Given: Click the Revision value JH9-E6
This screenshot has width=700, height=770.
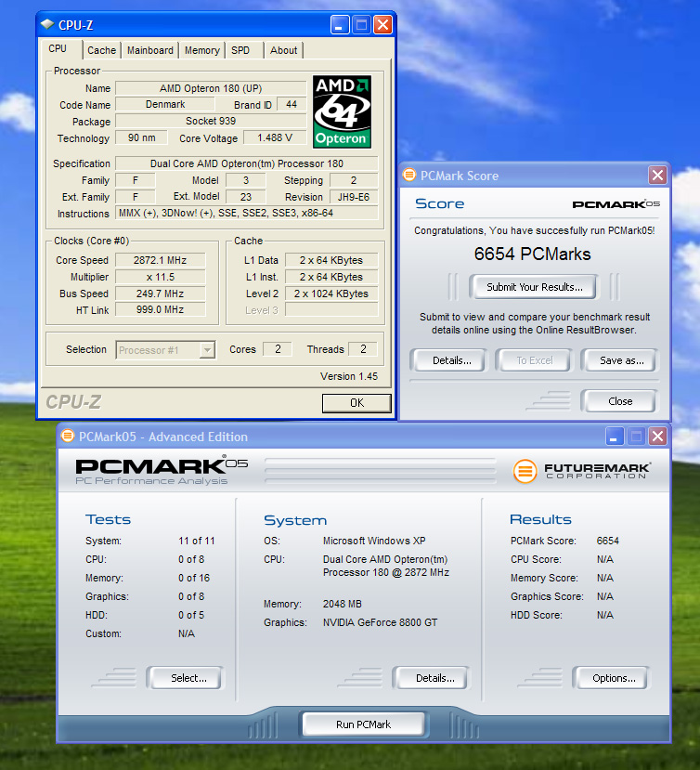Looking at the screenshot, I should pyautogui.click(x=354, y=197).
